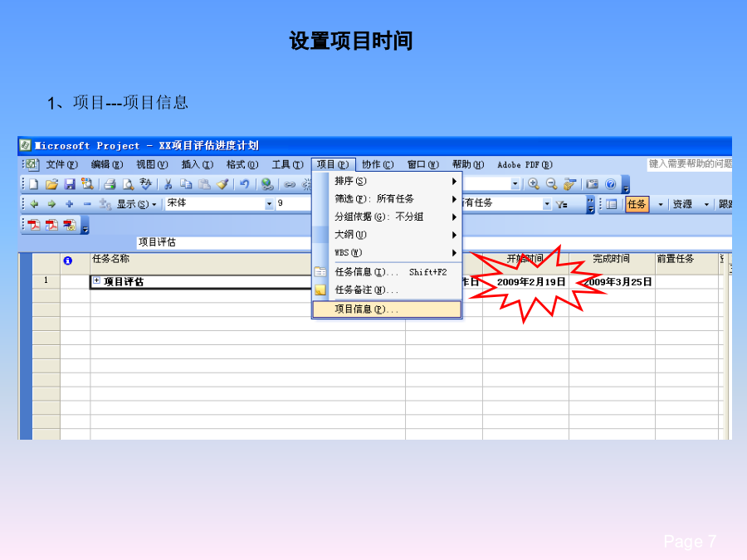Zoom out with the minus magnifier
Image resolution: width=747 pixels, height=560 pixels.
tap(551, 184)
